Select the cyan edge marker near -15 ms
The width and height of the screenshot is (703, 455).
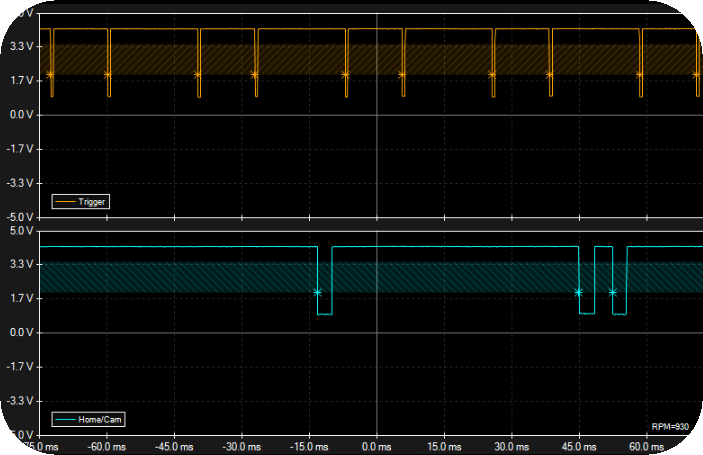pyautogui.click(x=317, y=292)
